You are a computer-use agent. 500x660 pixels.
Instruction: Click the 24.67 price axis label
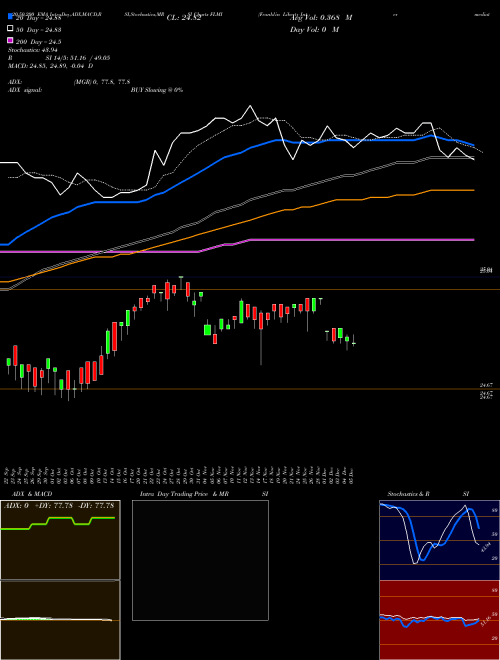point(486,385)
